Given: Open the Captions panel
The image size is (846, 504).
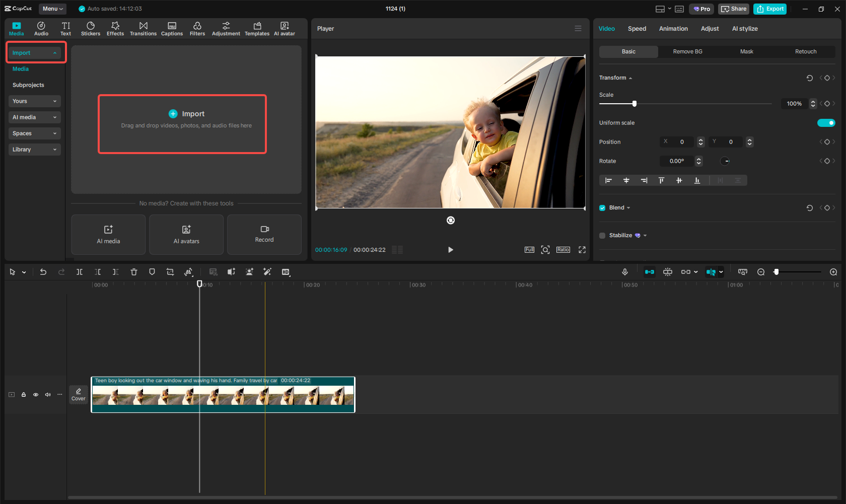Looking at the screenshot, I should [172, 28].
